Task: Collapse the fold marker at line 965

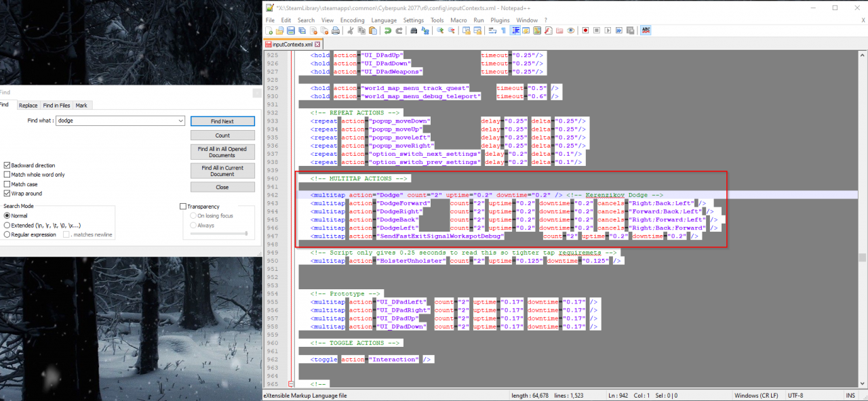Action: [292, 384]
